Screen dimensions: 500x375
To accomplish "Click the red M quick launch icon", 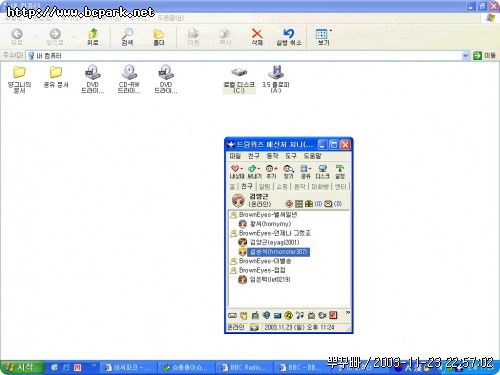I will pyautogui.click(x=77, y=368).
